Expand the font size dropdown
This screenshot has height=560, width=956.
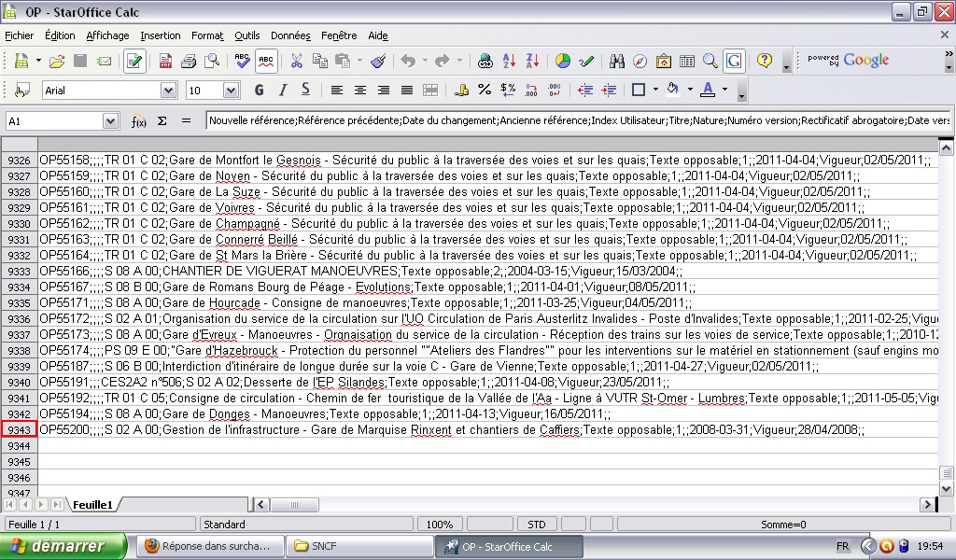tap(232, 91)
